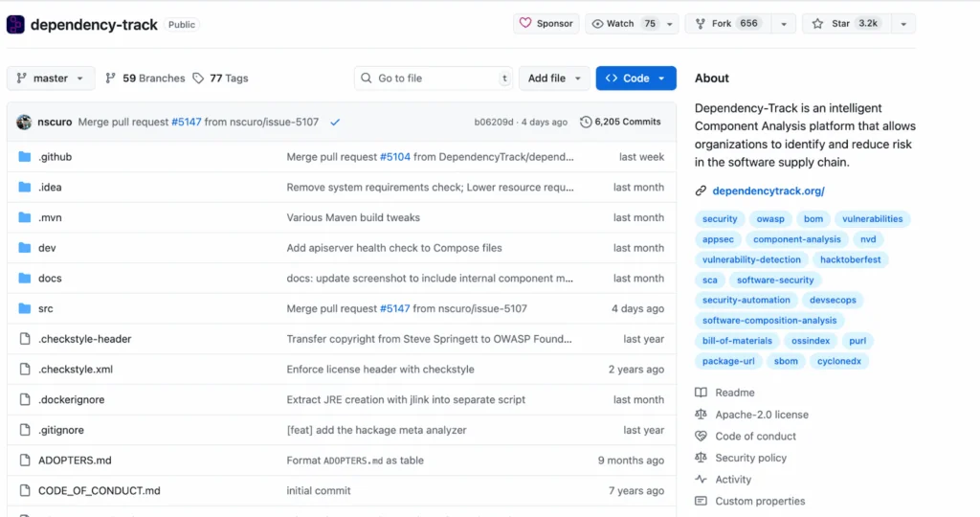Select the component-analysis topic tag
This screenshot has height=517, width=980.
click(797, 239)
